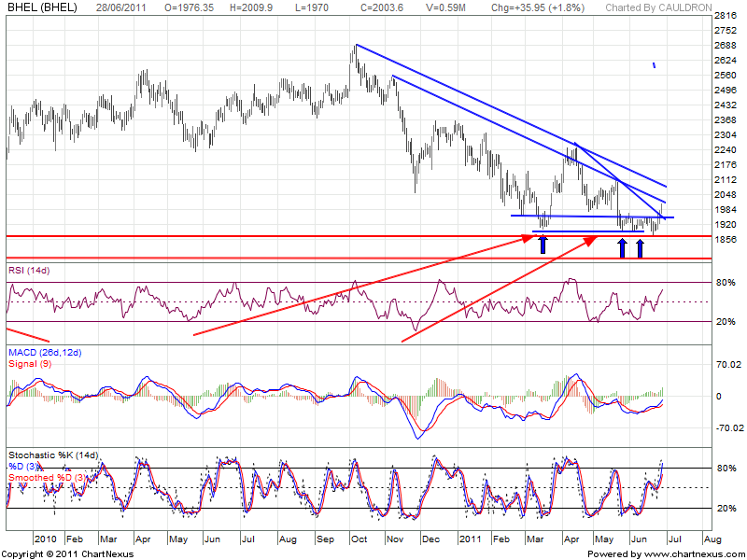
Task: Click the Oct label on time axis
Action: click(x=360, y=539)
